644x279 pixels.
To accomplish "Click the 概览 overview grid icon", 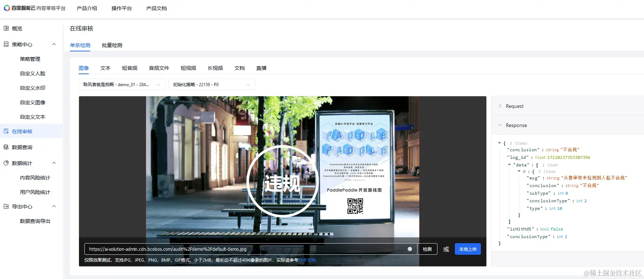I will point(6,28).
